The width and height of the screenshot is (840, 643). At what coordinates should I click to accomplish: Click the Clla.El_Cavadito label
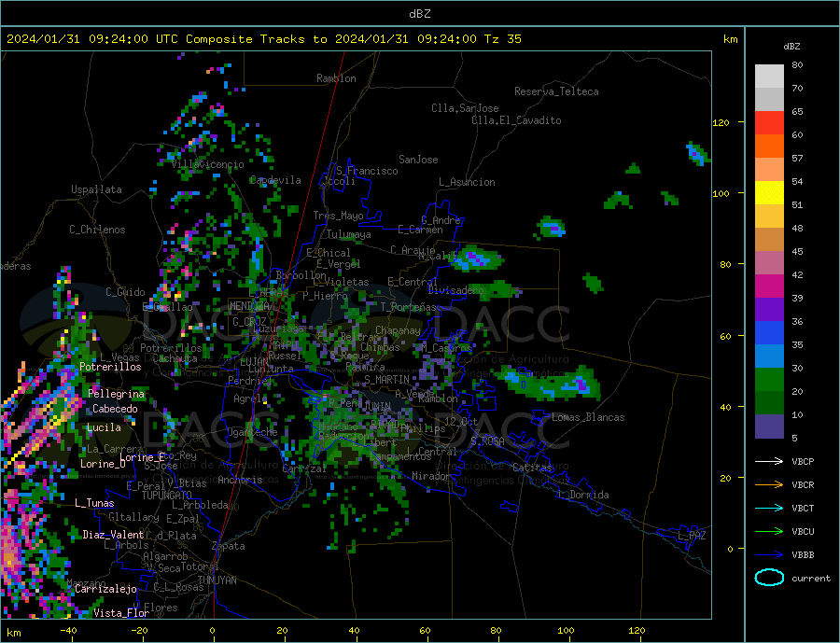(x=516, y=120)
